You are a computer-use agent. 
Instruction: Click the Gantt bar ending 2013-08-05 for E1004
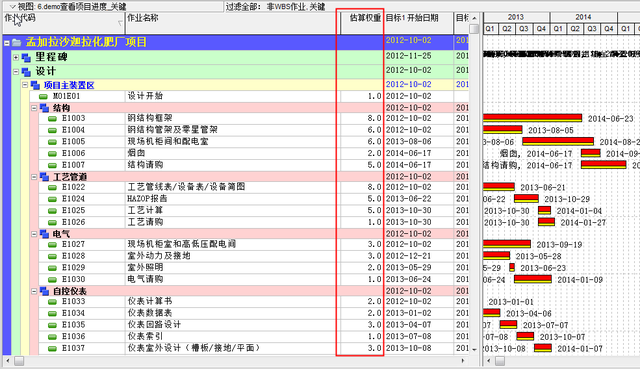[502, 130]
